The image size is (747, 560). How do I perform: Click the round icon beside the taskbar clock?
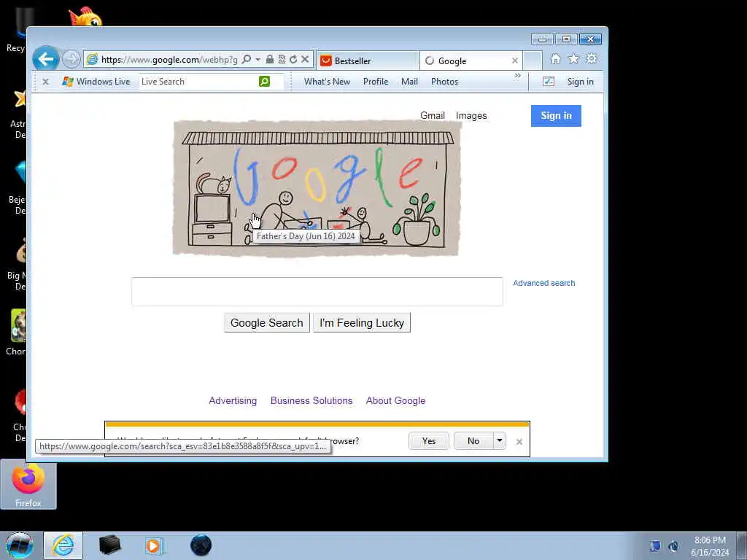coord(673,546)
